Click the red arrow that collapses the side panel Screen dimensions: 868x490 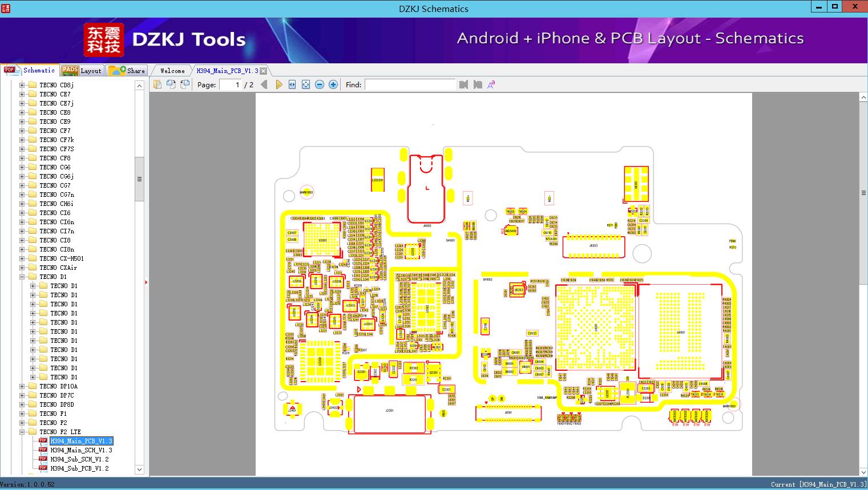(146, 282)
